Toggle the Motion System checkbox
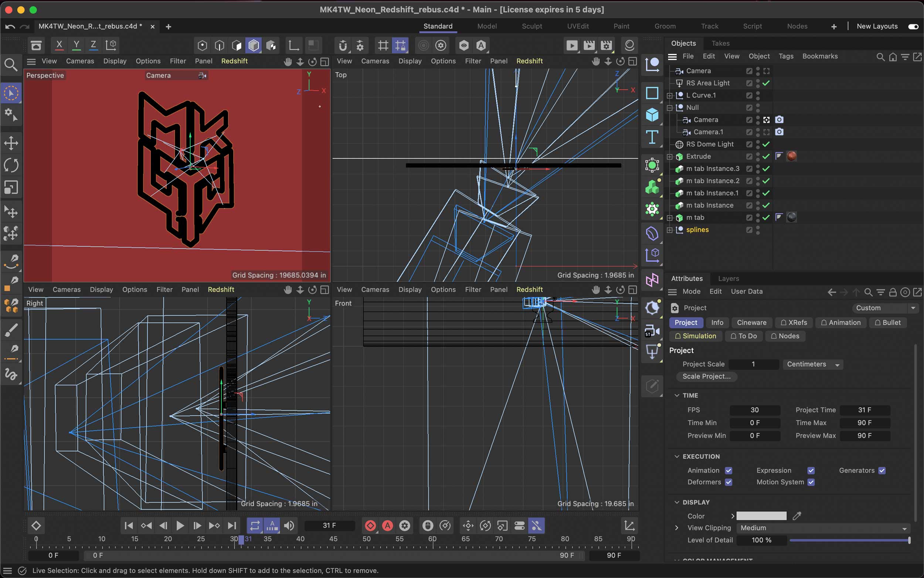The height and width of the screenshot is (578, 924). pyautogui.click(x=811, y=482)
